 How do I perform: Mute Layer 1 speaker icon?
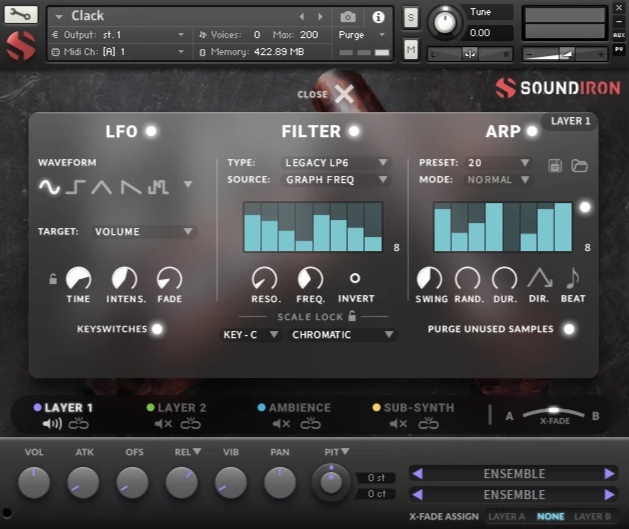click(52, 424)
